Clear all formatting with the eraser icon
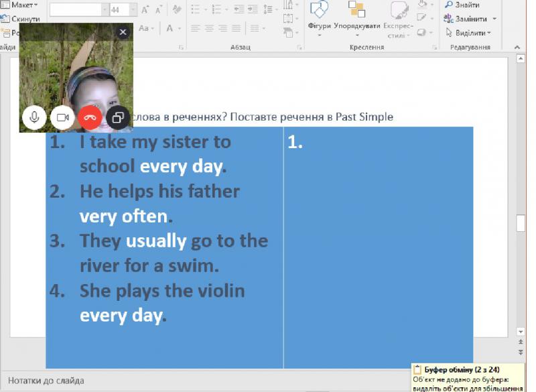The height and width of the screenshot is (392, 536). coord(177,9)
